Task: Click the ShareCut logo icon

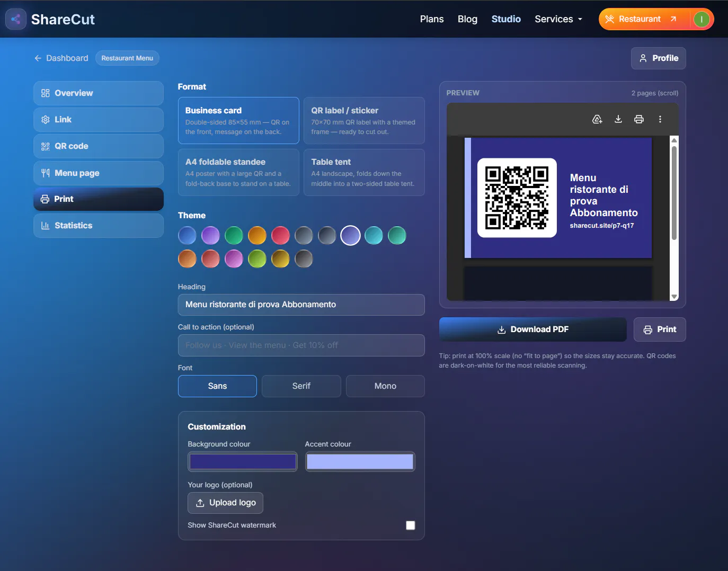Action: 16,20
